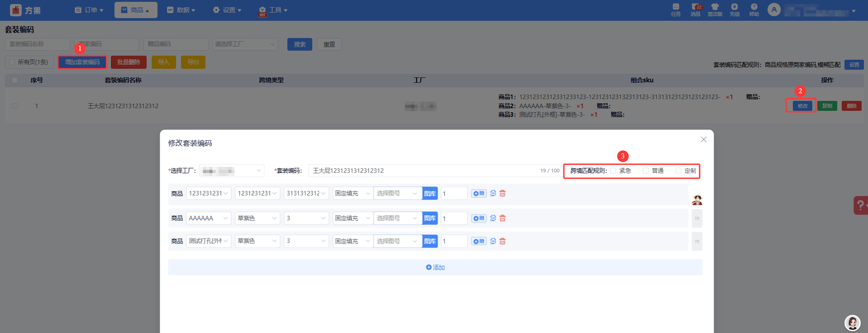
Task: Check the 紧急 matching rule checkbox
Action: 613,171
